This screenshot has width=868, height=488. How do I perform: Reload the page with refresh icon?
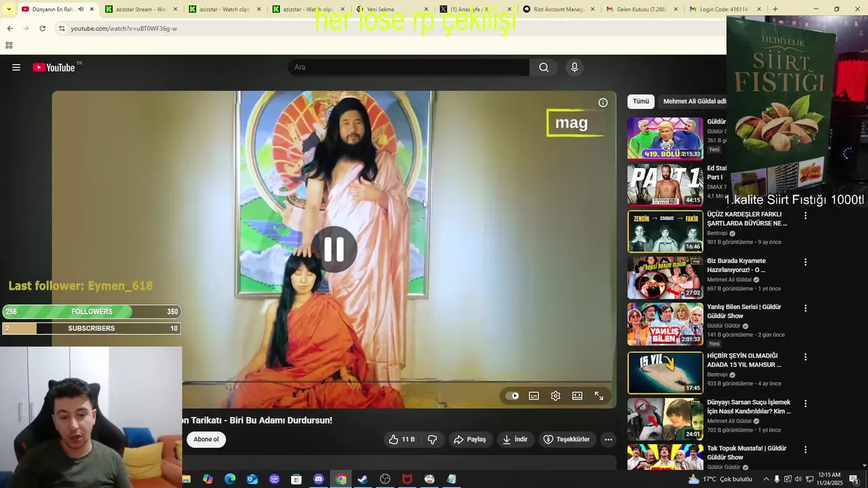[x=42, y=28]
